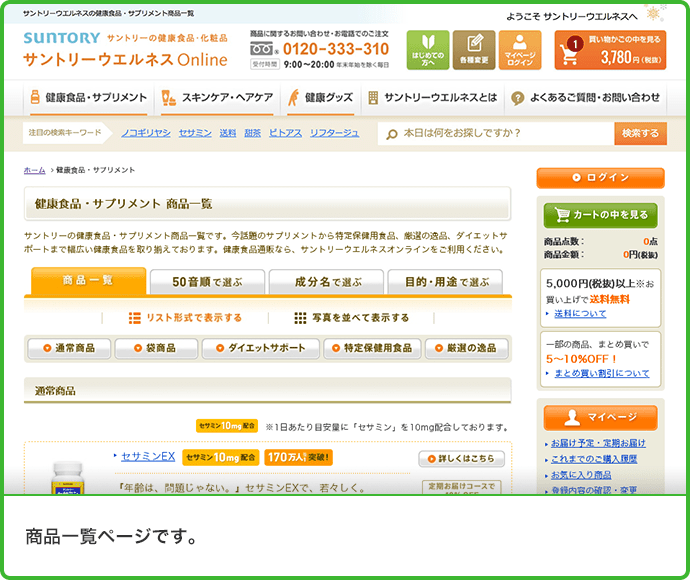Jump to ダイエットサポート category
690x580 pixels.
click(x=261, y=349)
